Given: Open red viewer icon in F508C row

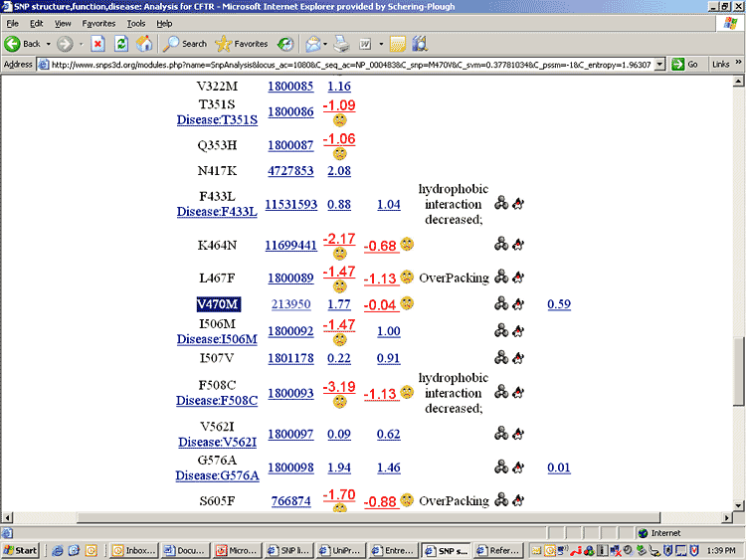Looking at the screenshot, I should click(x=518, y=392).
